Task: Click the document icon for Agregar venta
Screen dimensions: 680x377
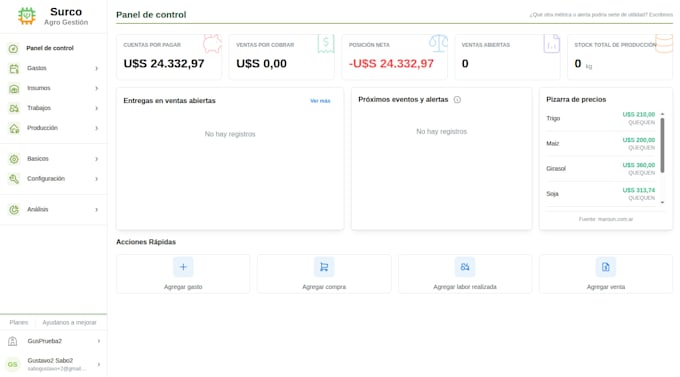Action: click(606, 267)
